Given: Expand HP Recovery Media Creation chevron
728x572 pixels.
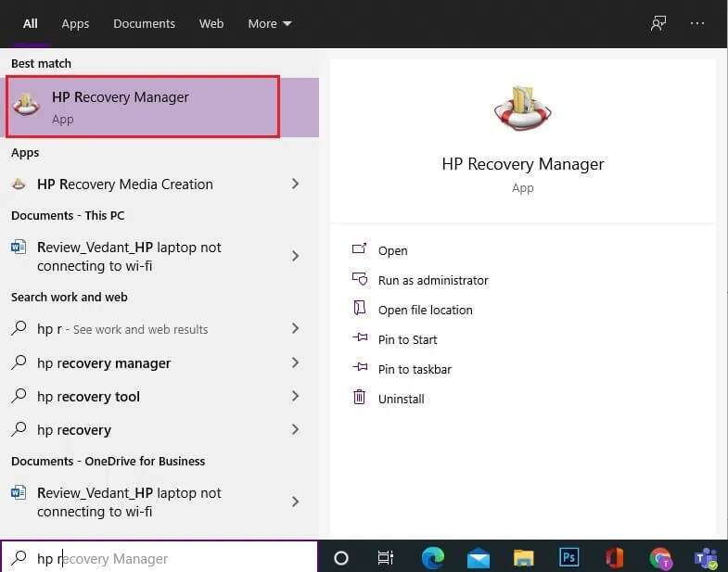Looking at the screenshot, I should click(295, 184).
